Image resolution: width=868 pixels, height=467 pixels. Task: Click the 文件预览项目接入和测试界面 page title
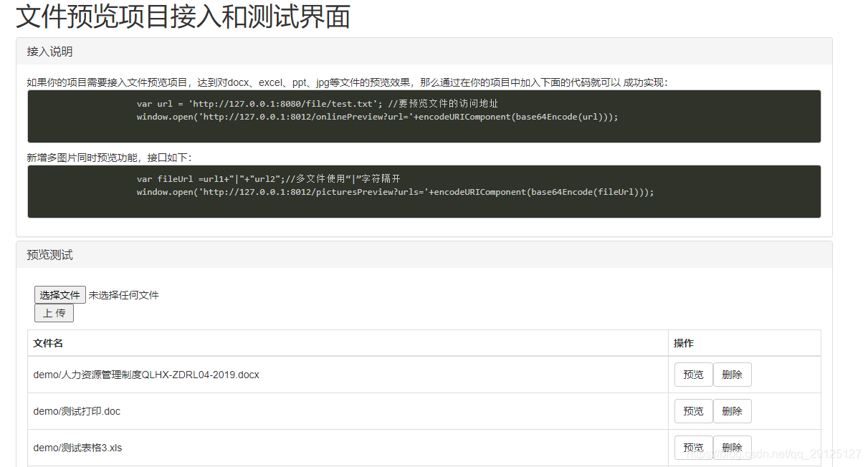pos(183,16)
